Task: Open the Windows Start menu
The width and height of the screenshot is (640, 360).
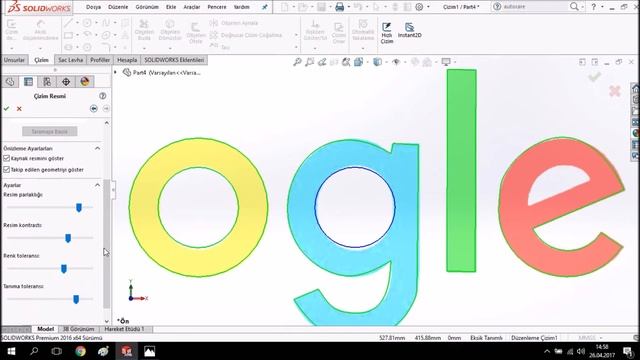Action: [11, 351]
